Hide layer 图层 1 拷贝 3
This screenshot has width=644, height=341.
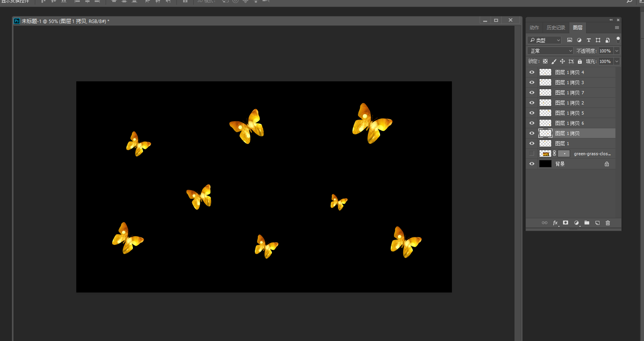click(532, 83)
